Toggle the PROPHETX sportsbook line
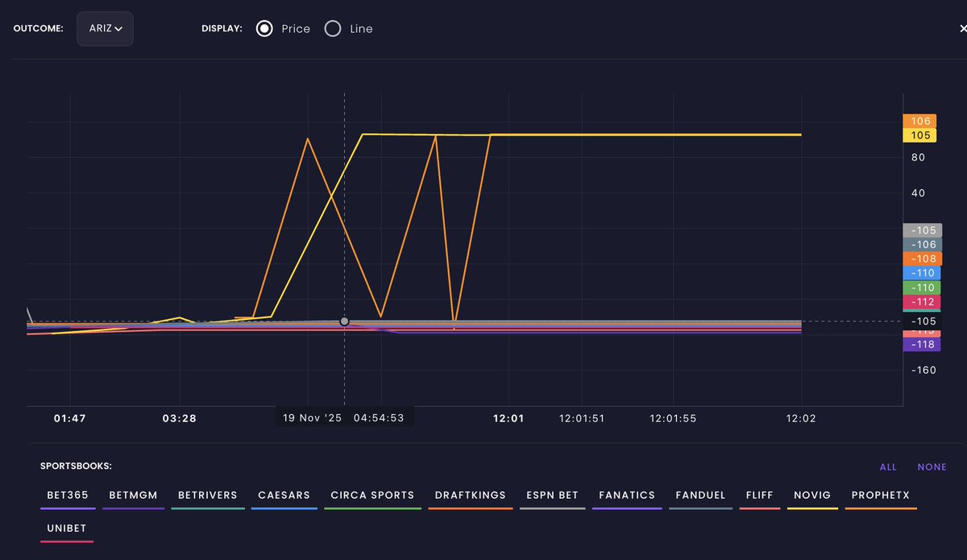The image size is (967, 560). tap(881, 495)
